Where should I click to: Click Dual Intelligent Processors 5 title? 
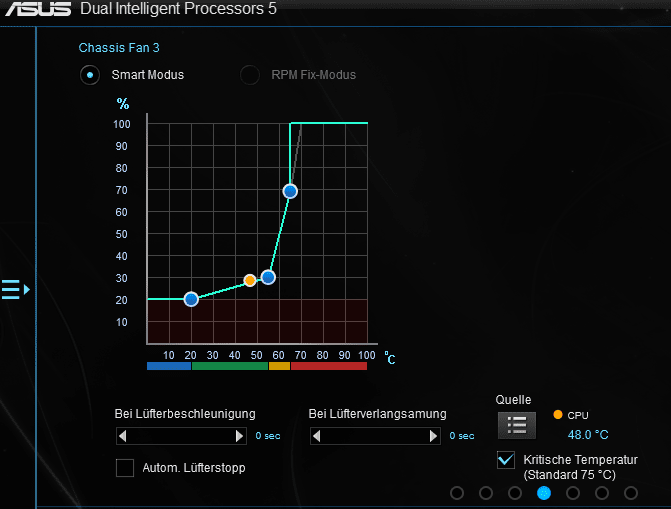(x=178, y=9)
